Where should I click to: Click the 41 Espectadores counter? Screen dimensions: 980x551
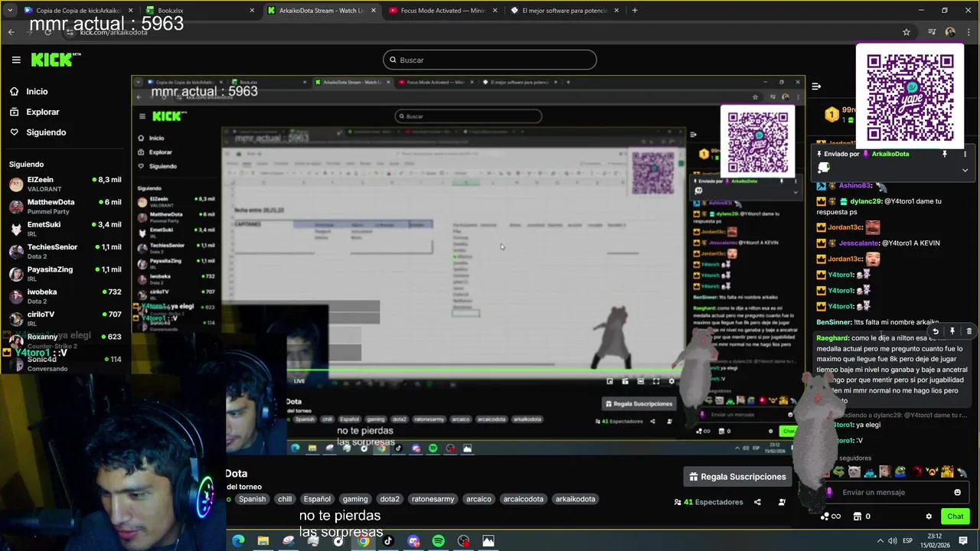708,502
